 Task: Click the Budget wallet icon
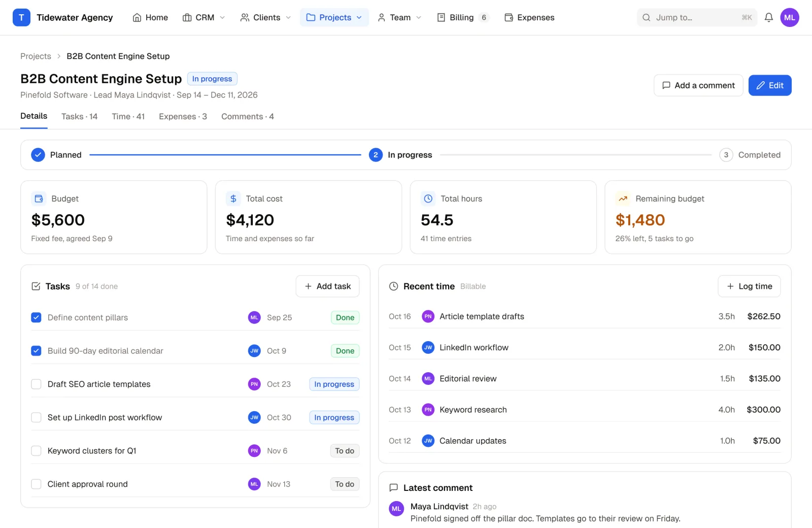pos(39,199)
